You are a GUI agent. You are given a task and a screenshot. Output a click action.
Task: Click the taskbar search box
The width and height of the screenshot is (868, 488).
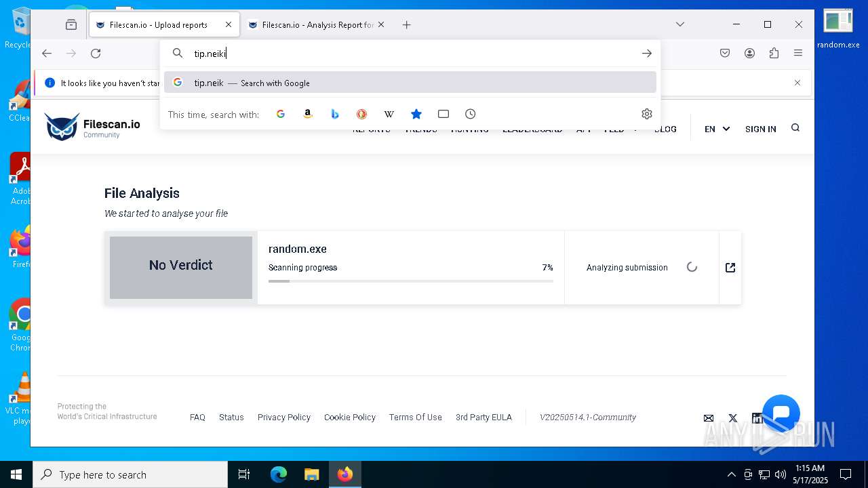(x=130, y=474)
